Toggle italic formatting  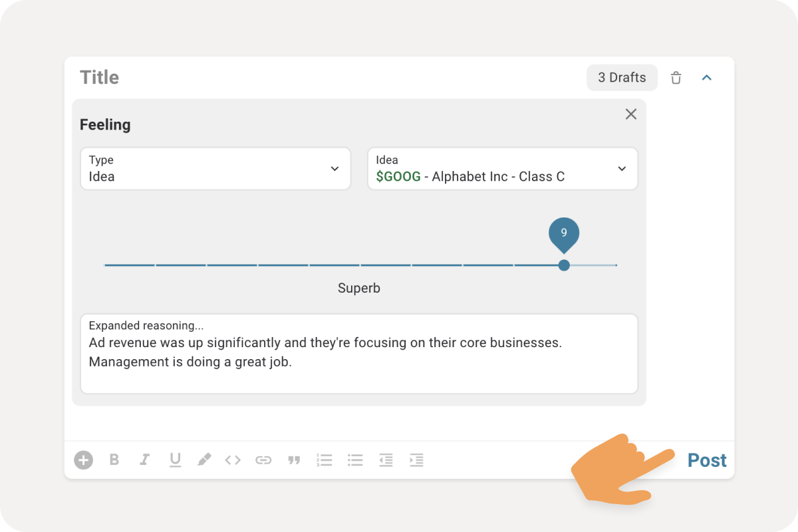coord(144,460)
